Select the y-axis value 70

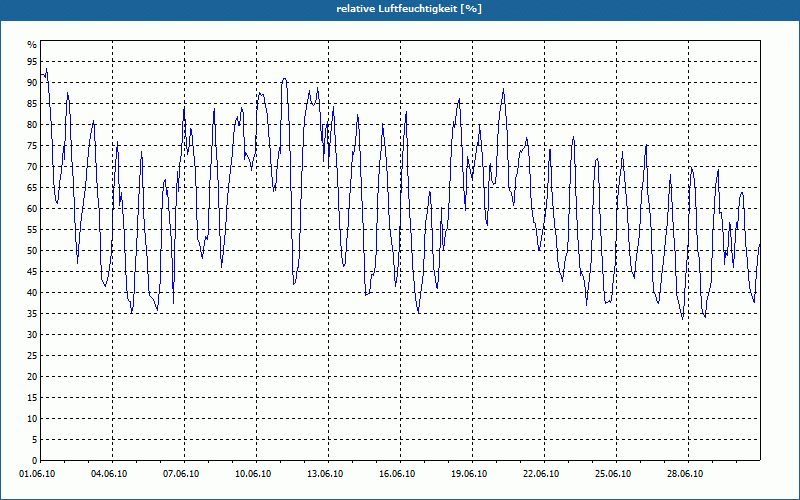[32, 166]
